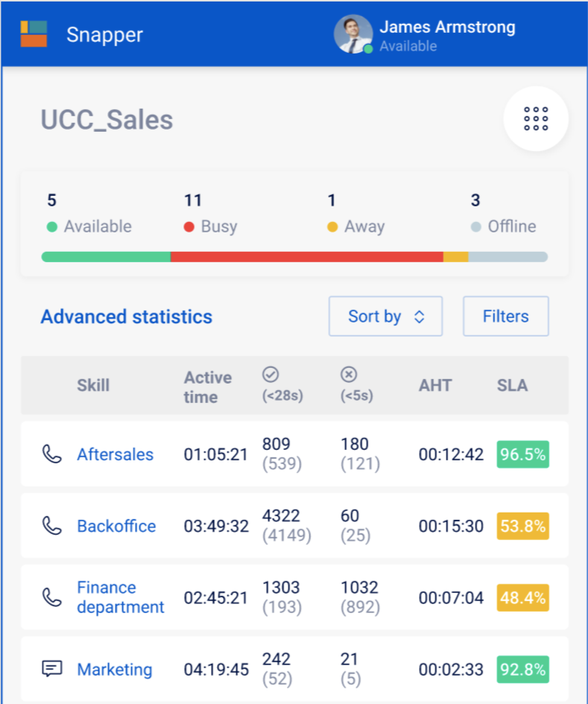Click the crossed-circle abandoned-calls column icon
The height and width of the screenshot is (704, 588).
coord(349,375)
